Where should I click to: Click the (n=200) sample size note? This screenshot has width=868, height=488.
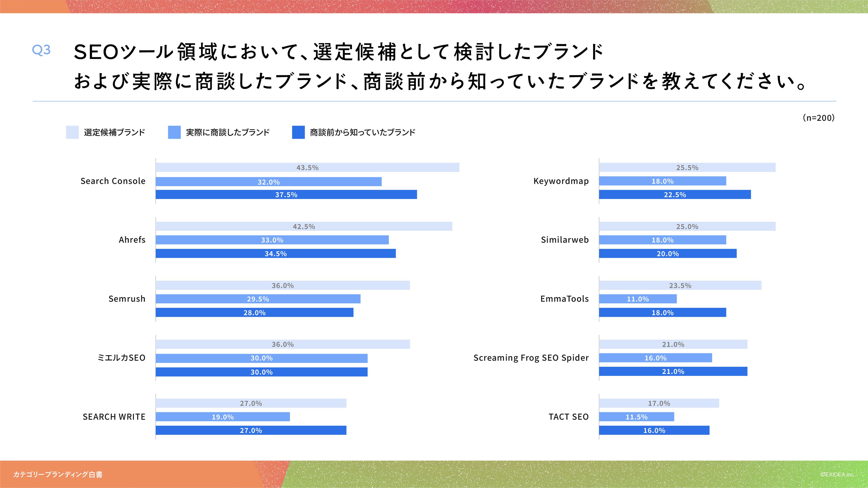pos(818,118)
